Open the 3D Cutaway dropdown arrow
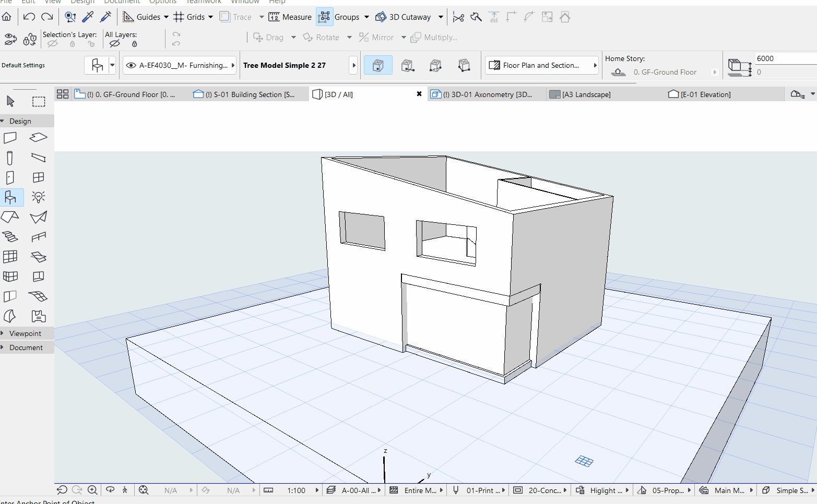 [x=441, y=17]
